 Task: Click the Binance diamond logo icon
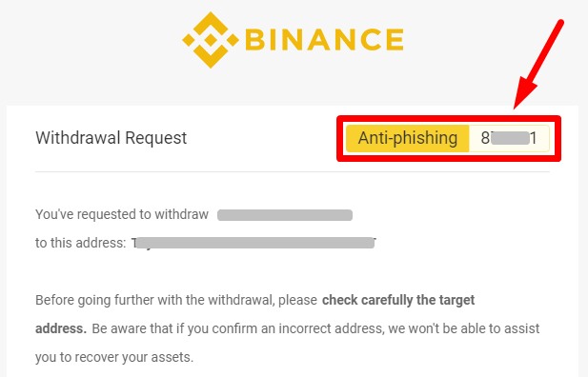211,40
